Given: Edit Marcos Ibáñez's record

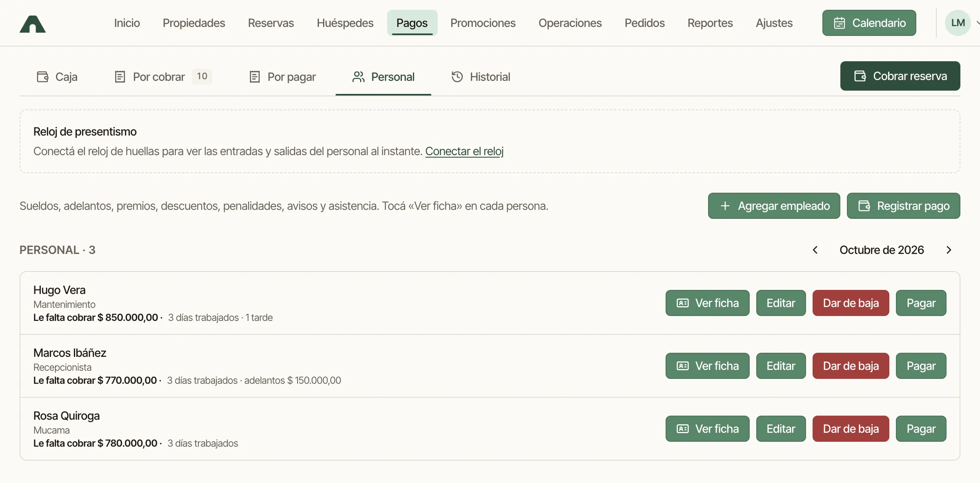Looking at the screenshot, I should tap(781, 366).
